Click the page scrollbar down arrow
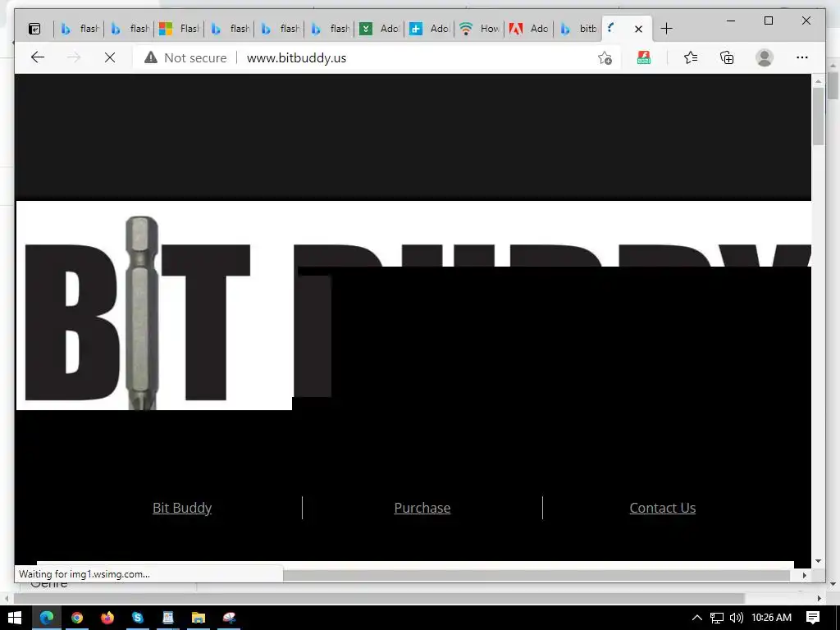 coord(818,561)
